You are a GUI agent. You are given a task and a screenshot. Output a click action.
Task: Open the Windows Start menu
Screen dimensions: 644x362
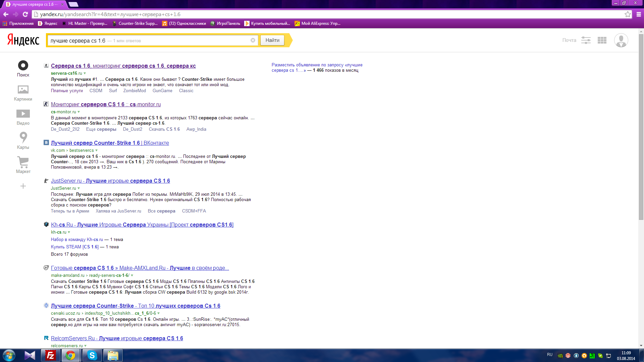9,355
